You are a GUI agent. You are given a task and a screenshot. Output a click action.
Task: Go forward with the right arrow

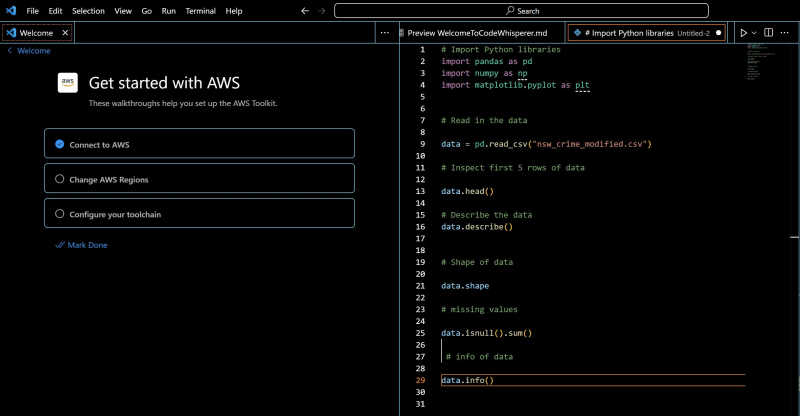point(321,11)
